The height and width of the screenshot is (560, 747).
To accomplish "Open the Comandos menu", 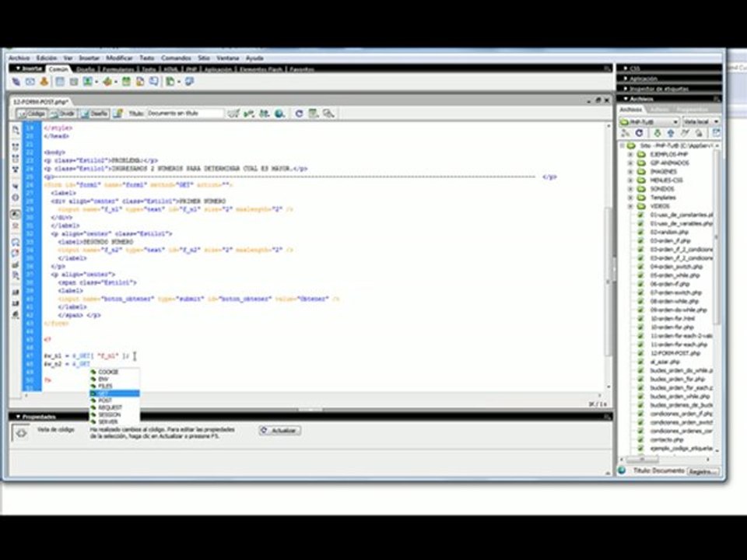I will click(176, 58).
